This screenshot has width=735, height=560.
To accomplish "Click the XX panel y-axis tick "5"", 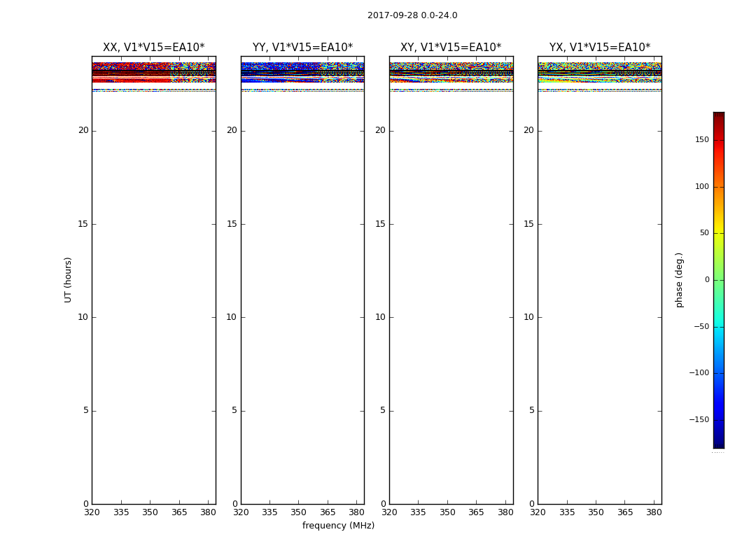I will click(x=86, y=410).
